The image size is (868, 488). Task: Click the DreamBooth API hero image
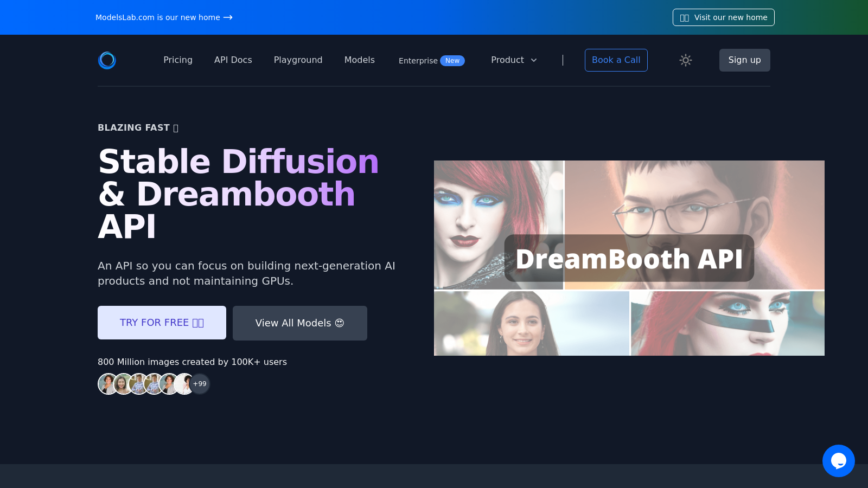click(x=629, y=258)
